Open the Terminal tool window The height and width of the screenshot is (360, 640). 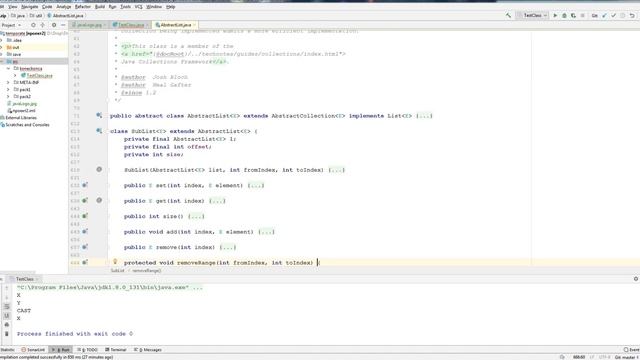click(116, 350)
